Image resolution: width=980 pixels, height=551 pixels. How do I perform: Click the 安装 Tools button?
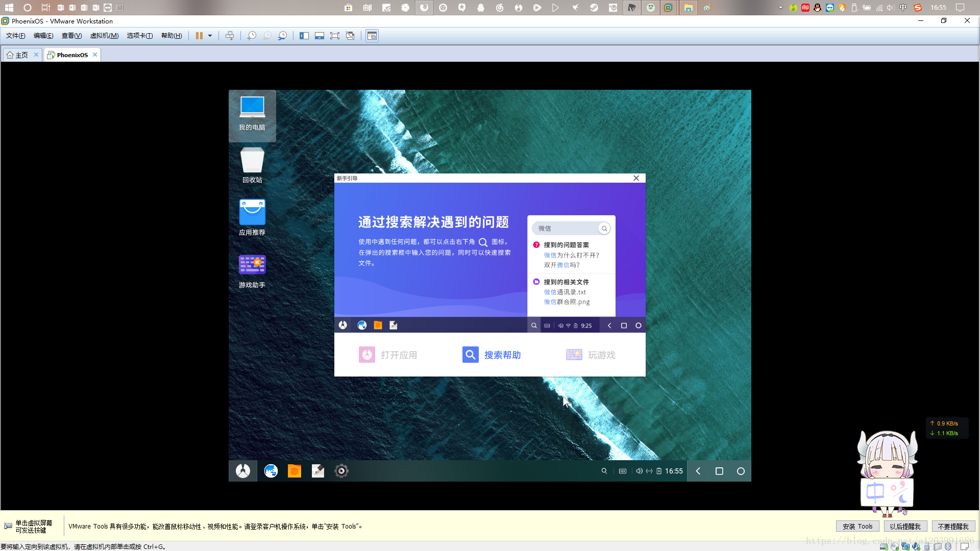[857, 527]
